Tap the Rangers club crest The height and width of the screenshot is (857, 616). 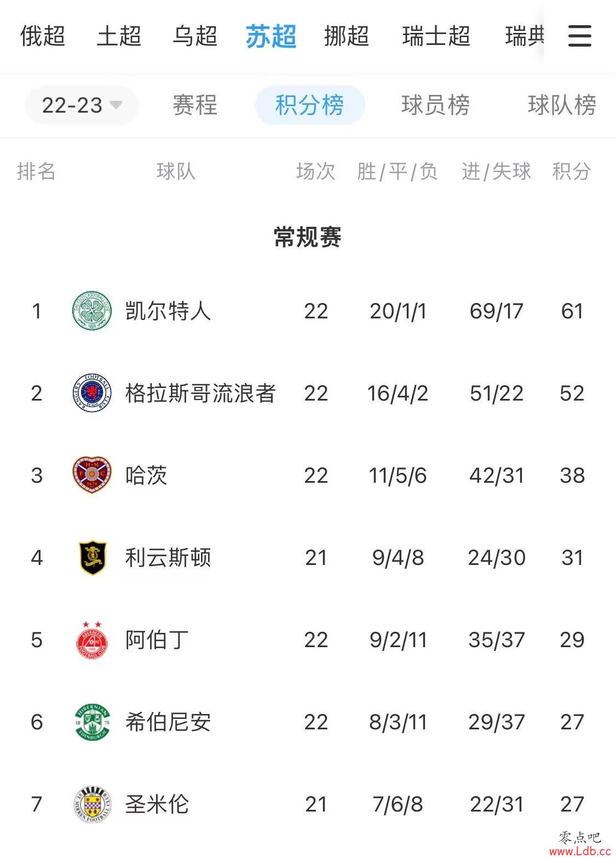click(93, 393)
